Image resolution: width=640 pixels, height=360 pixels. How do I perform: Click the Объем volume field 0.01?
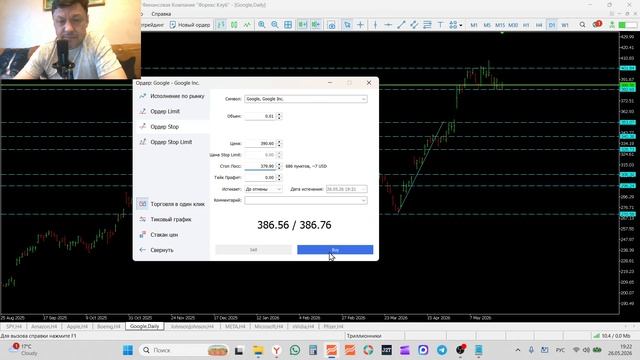[260, 116]
